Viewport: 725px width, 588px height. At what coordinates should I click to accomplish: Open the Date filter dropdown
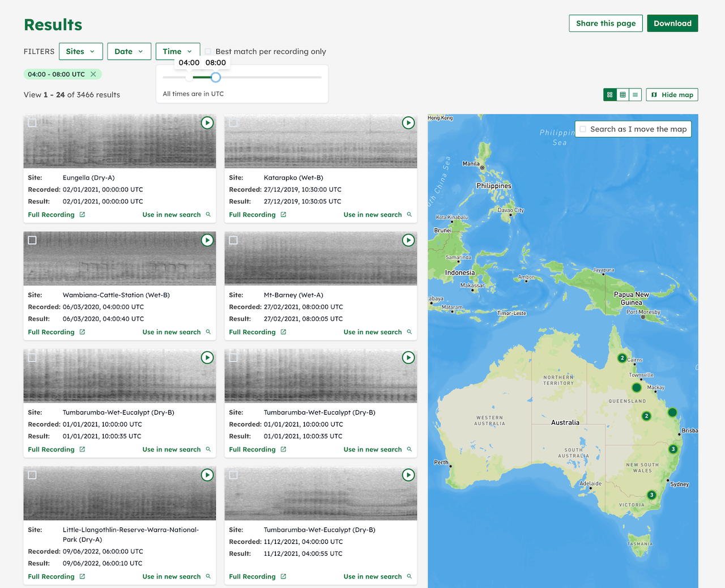pyautogui.click(x=129, y=52)
